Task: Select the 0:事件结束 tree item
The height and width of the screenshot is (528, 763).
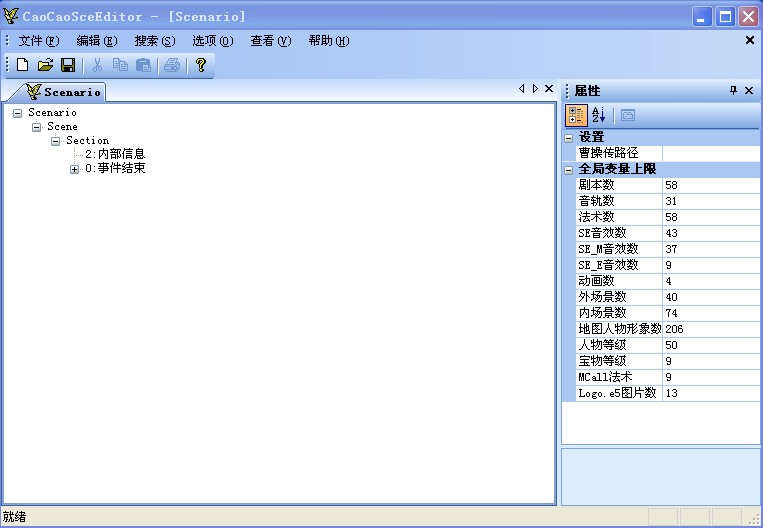Action: tap(115, 168)
